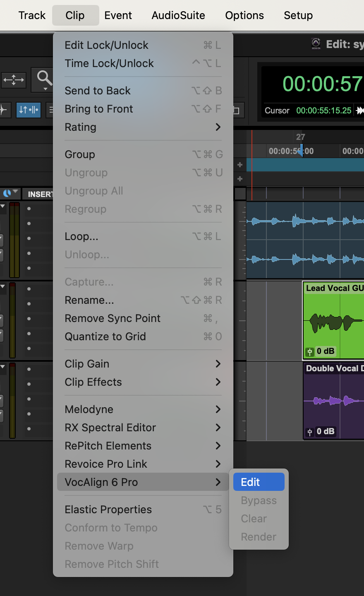This screenshot has height=596, width=364.
Task: Click Edit in the VocAlign 6 Pro submenu
Action: click(x=258, y=482)
